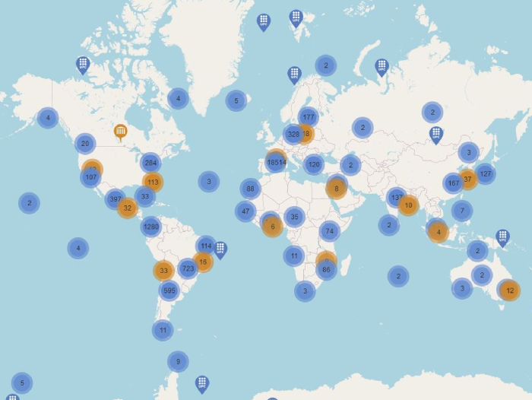Select the blue pin near Antarctica
Screen dimensions: 532x400
click(x=201, y=383)
